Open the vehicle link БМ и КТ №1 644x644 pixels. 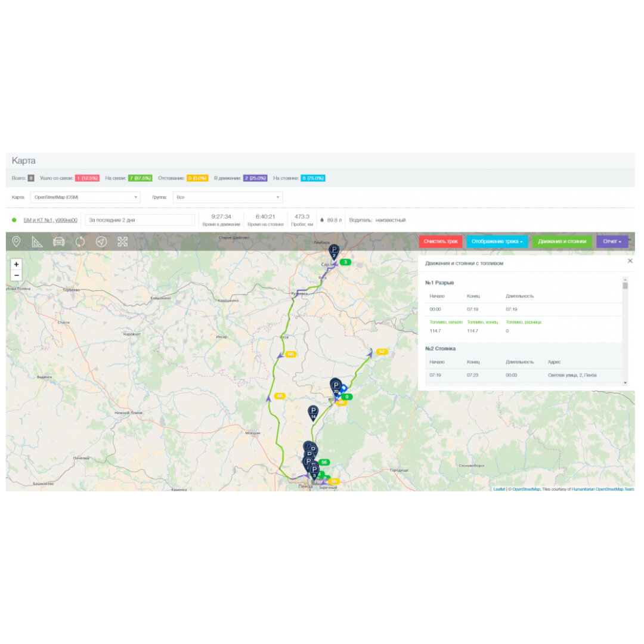coord(51,220)
